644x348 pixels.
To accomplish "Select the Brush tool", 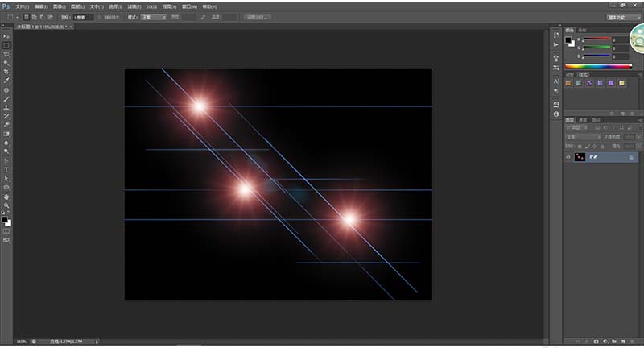I will (6, 99).
